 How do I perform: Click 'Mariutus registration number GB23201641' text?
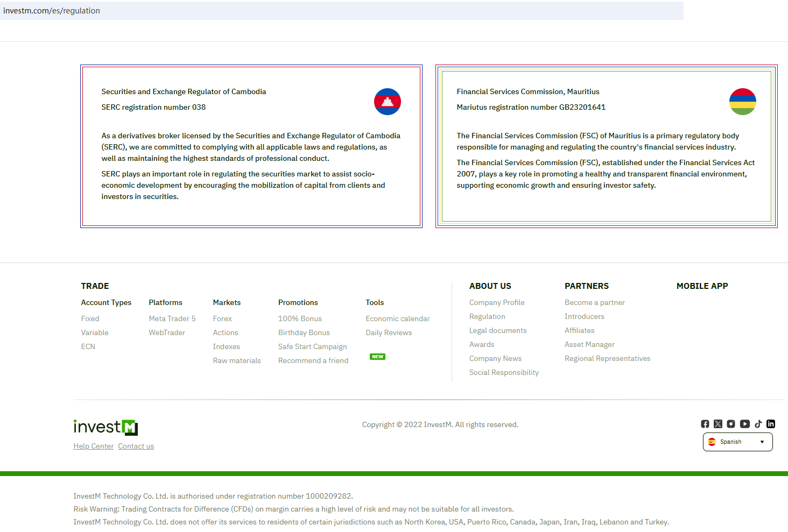click(x=531, y=108)
